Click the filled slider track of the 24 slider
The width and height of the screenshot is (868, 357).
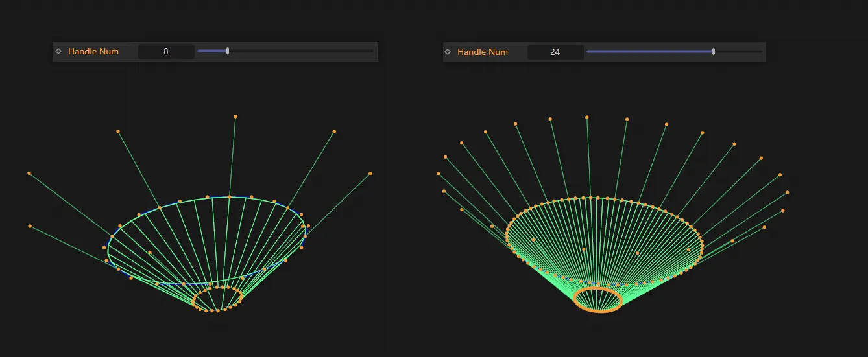pos(649,52)
